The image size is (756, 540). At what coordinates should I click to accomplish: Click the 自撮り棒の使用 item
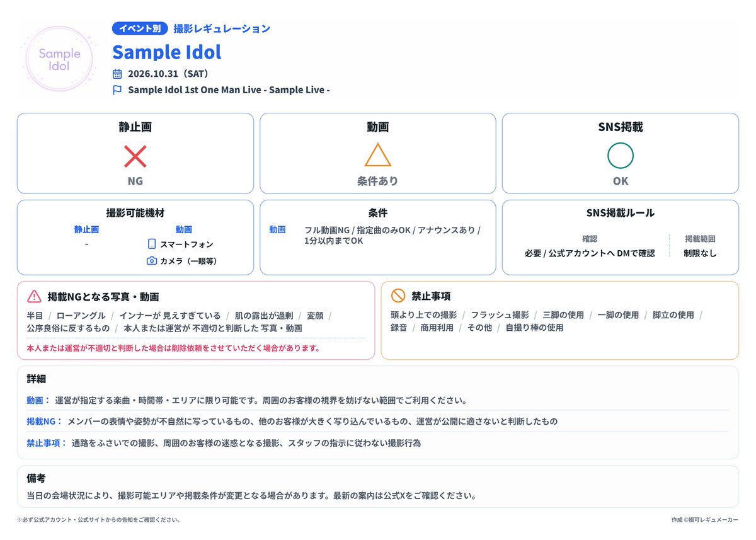pos(534,328)
